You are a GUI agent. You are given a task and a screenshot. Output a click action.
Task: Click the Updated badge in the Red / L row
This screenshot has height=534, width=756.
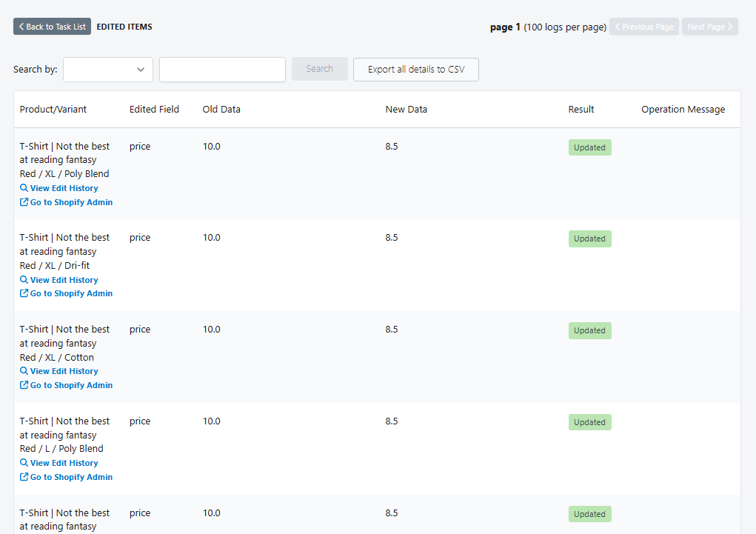pyautogui.click(x=589, y=422)
